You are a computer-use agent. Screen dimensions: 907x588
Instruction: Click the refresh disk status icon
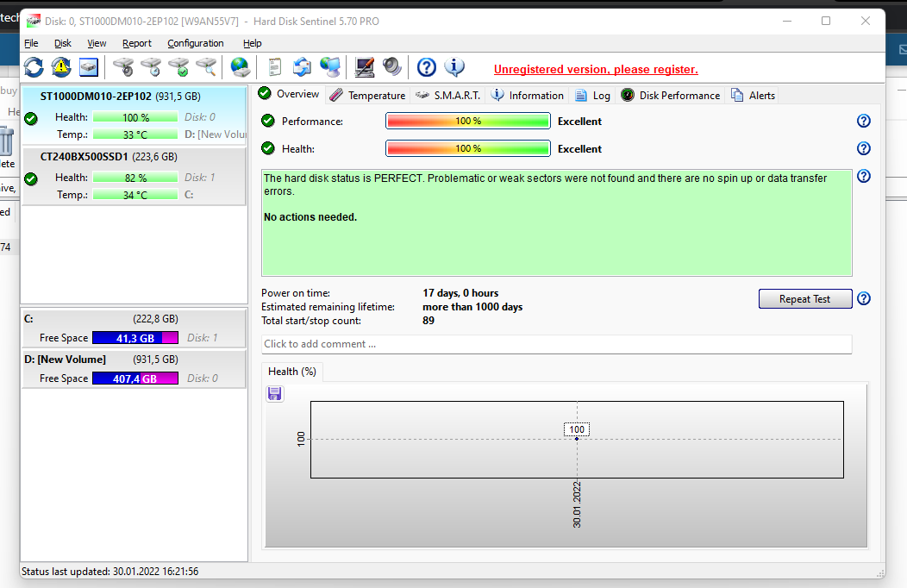point(34,67)
